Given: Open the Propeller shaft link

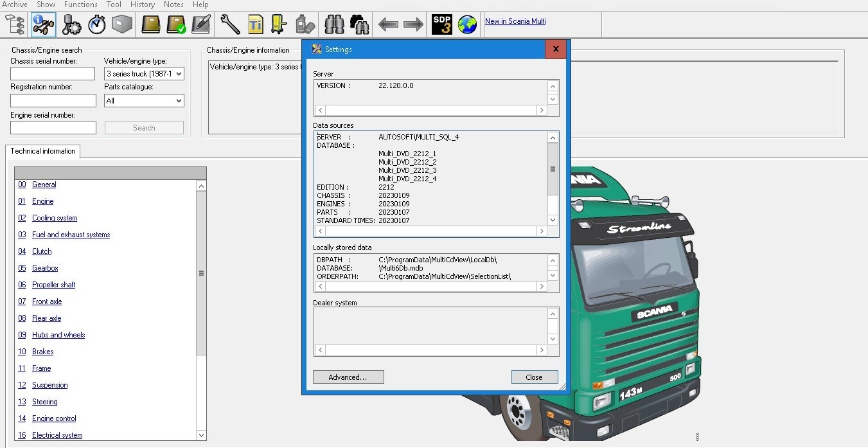Looking at the screenshot, I should coord(53,285).
